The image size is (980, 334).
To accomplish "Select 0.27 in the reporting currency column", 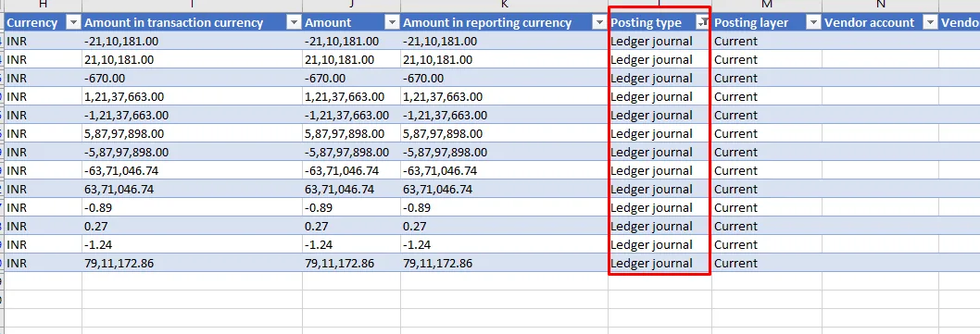I will (x=505, y=226).
